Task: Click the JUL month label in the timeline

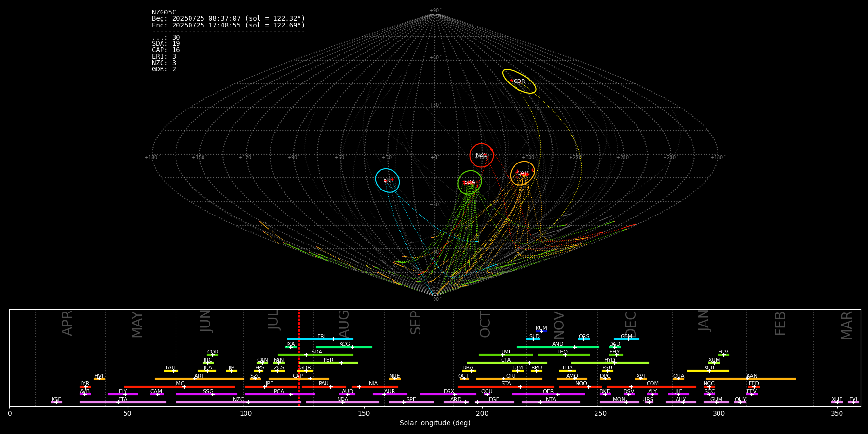Action: 274,319
